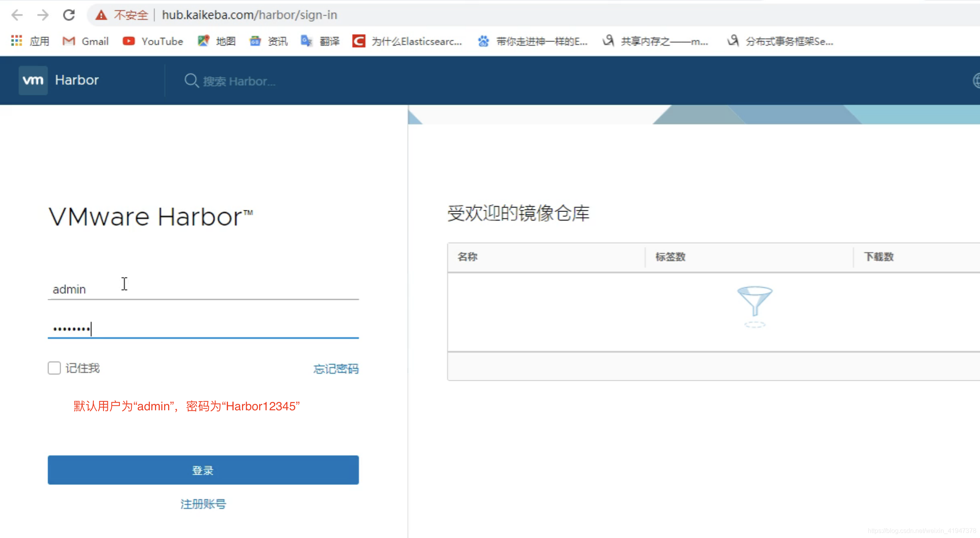Click the browser back arrow

click(x=17, y=15)
